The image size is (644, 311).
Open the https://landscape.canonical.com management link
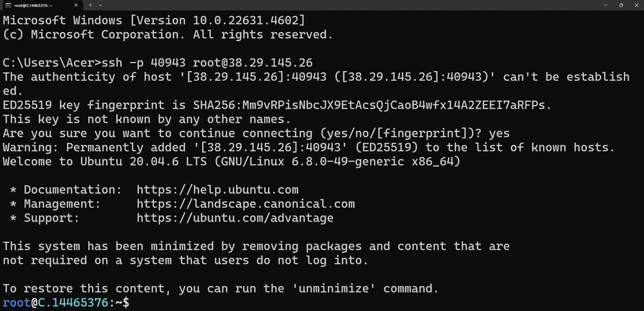pyautogui.click(x=246, y=204)
